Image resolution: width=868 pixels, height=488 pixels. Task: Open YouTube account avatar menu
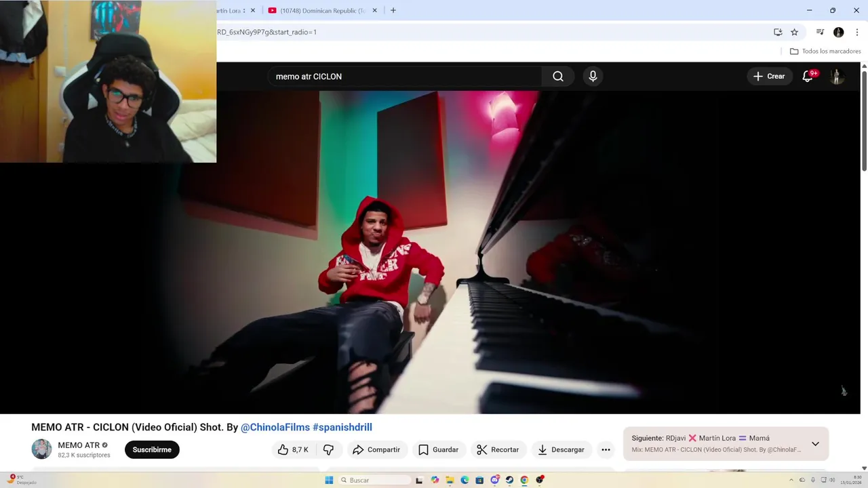(836, 77)
